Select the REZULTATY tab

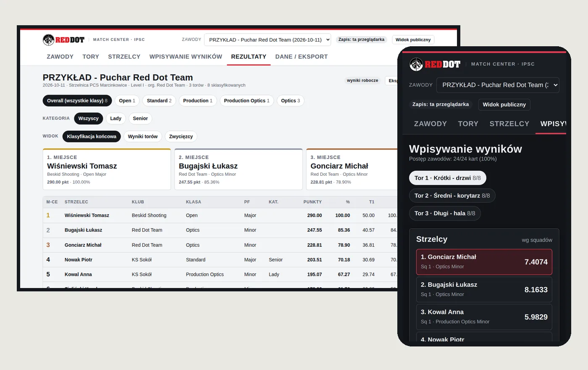(249, 56)
